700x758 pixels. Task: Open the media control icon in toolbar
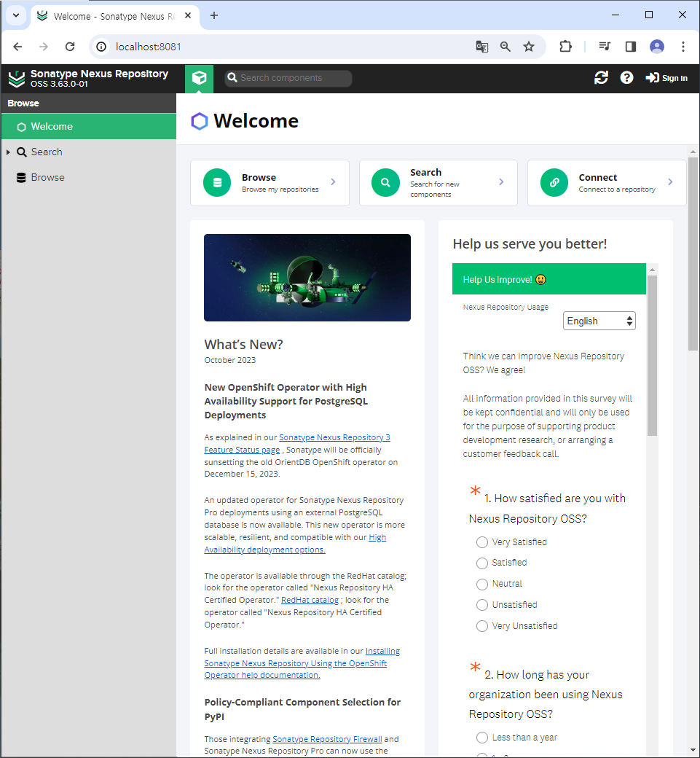pyautogui.click(x=605, y=47)
